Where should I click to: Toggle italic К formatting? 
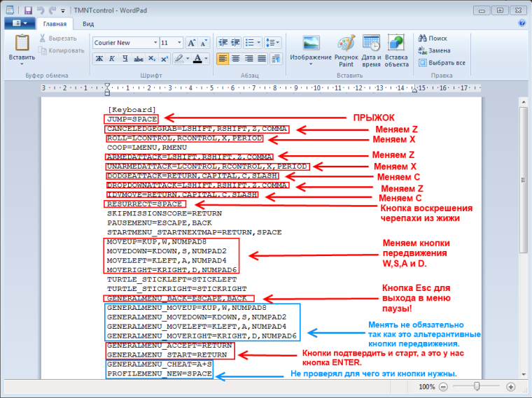click(x=112, y=59)
